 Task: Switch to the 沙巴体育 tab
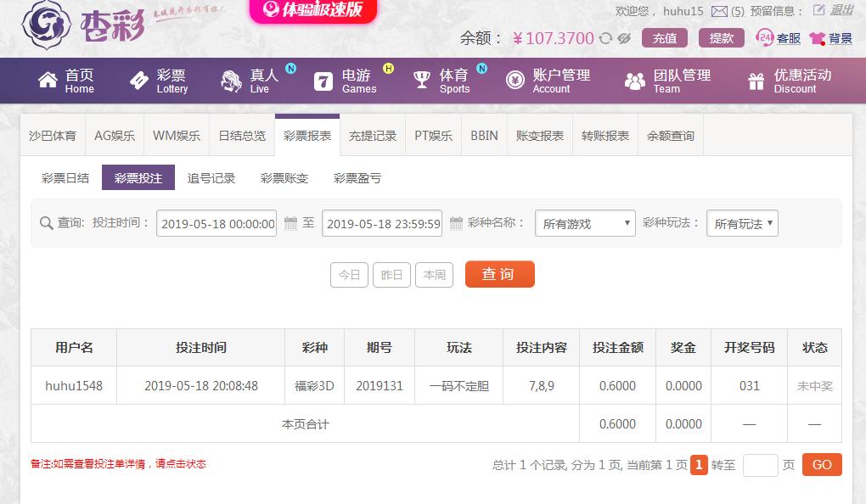[53, 135]
